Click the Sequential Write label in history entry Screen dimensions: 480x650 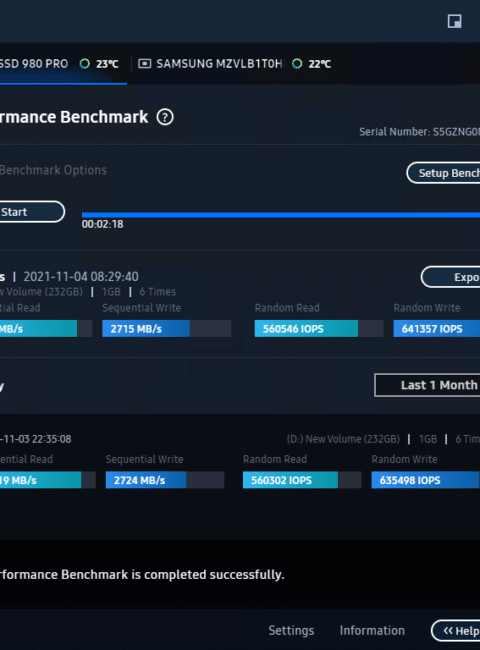(144, 459)
